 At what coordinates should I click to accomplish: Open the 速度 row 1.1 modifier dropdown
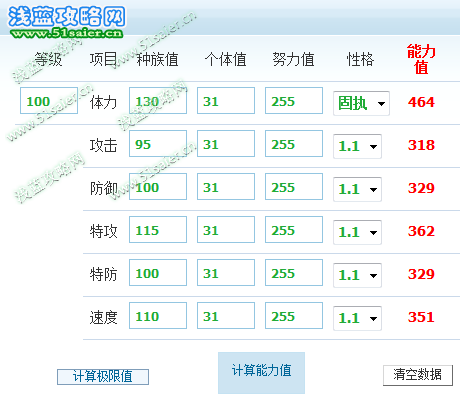click(x=357, y=318)
